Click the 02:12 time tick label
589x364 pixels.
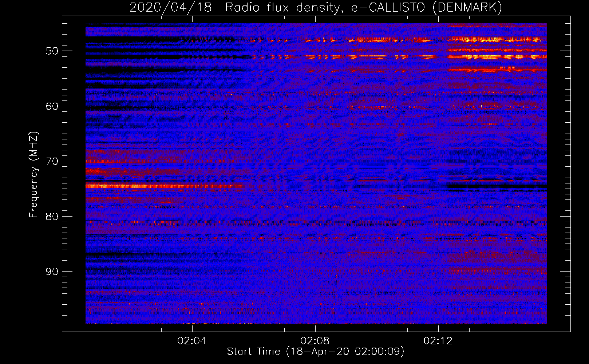coord(438,341)
